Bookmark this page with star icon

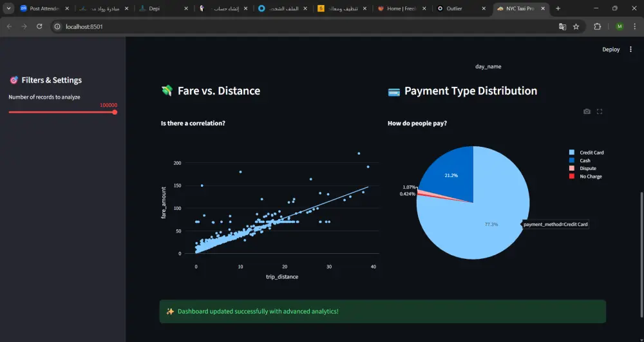click(x=576, y=26)
